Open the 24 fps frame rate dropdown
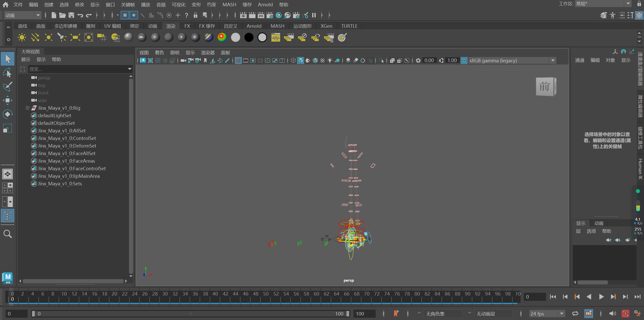The image size is (644, 320). pyautogui.click(x=562, y=314)
